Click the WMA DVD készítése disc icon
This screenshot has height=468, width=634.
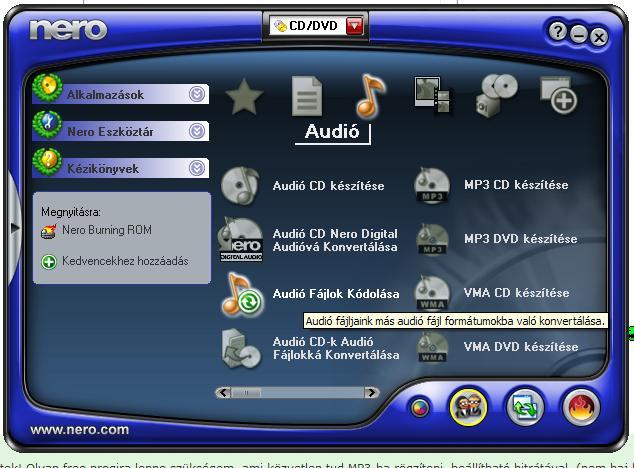point(432,347)
